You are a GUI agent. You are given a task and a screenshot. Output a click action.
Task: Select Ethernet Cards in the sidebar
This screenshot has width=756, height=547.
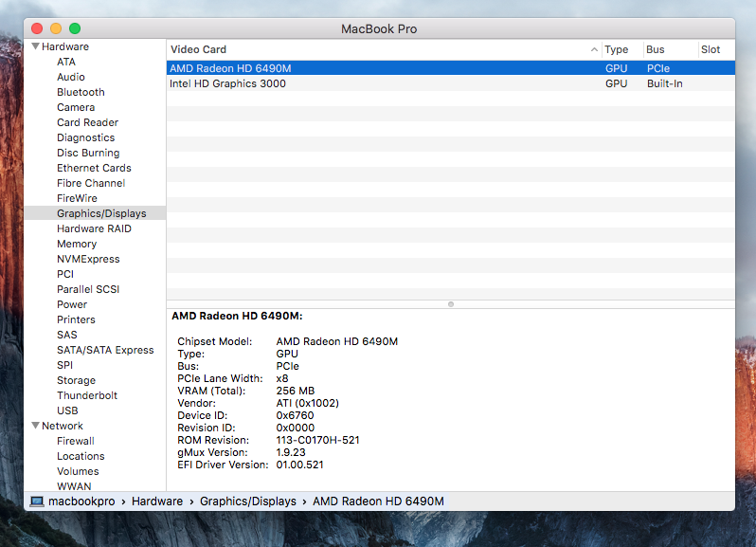coord(94,168)
